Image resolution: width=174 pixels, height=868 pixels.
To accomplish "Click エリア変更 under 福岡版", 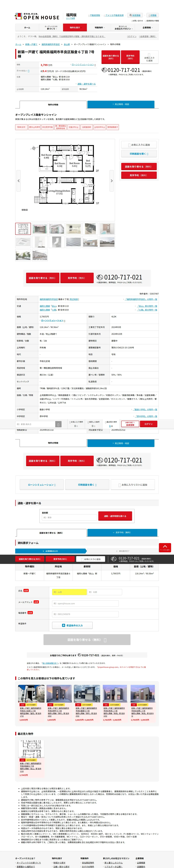I will click(71, 19).
